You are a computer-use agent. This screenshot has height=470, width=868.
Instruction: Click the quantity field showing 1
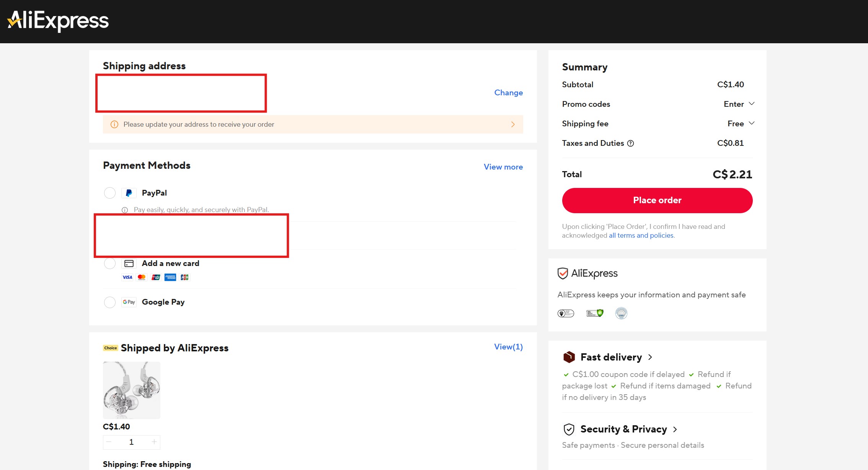pos(131,442)
